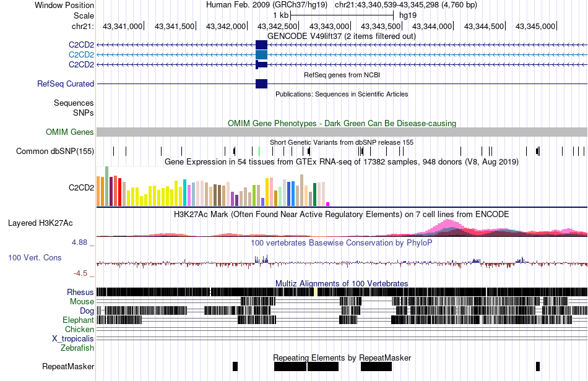588x381 pixels.
Task: Click the gray OMIM Genes bar
Action: click(342, 132)
